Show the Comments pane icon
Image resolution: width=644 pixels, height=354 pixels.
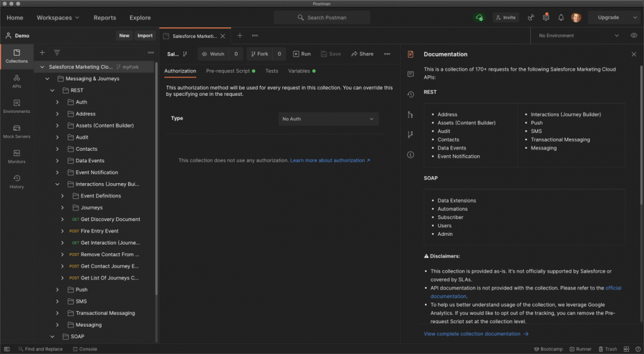[410, 74]
